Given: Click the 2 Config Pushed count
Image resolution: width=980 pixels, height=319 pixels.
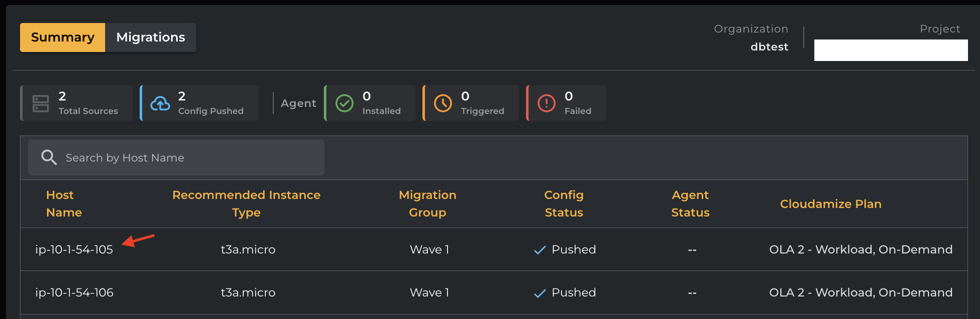Looking at the screenshot, I should [182, 96].
